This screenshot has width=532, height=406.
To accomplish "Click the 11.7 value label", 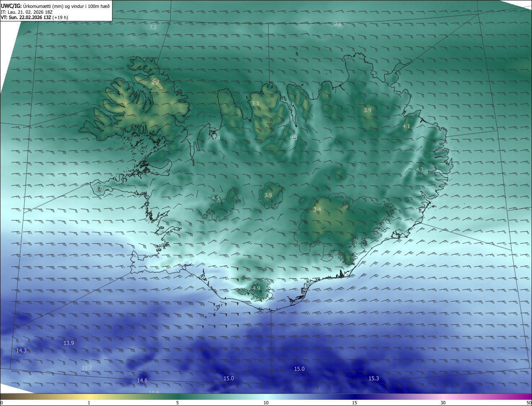I will (x=87, y=368).
